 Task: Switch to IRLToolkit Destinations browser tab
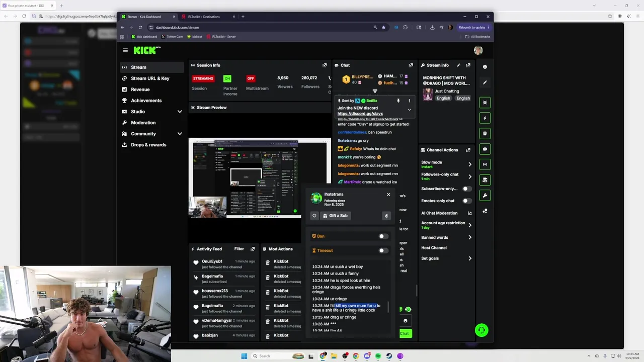pos(208,17)
